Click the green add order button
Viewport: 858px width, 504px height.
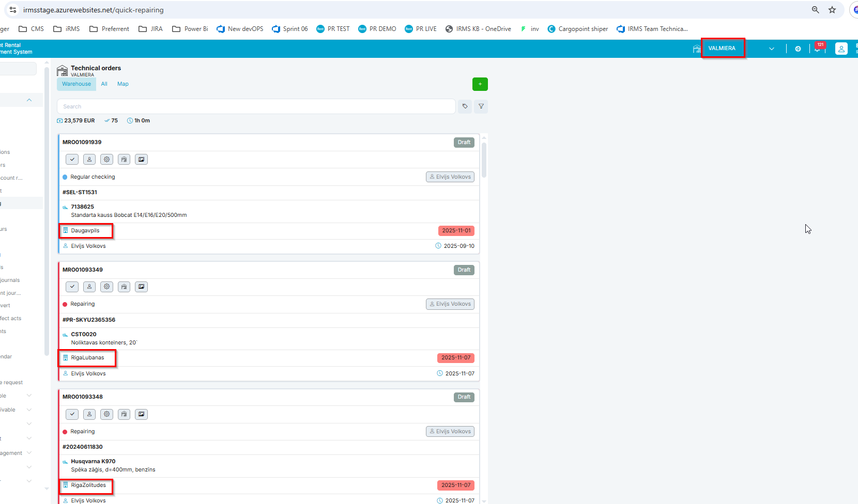pyautogui.click(x=480, y=84)
